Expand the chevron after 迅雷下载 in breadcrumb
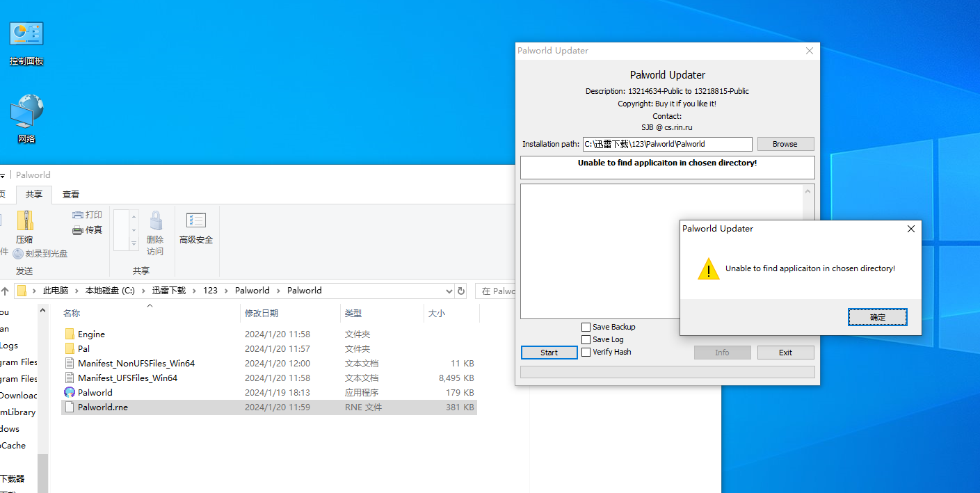 195,291
